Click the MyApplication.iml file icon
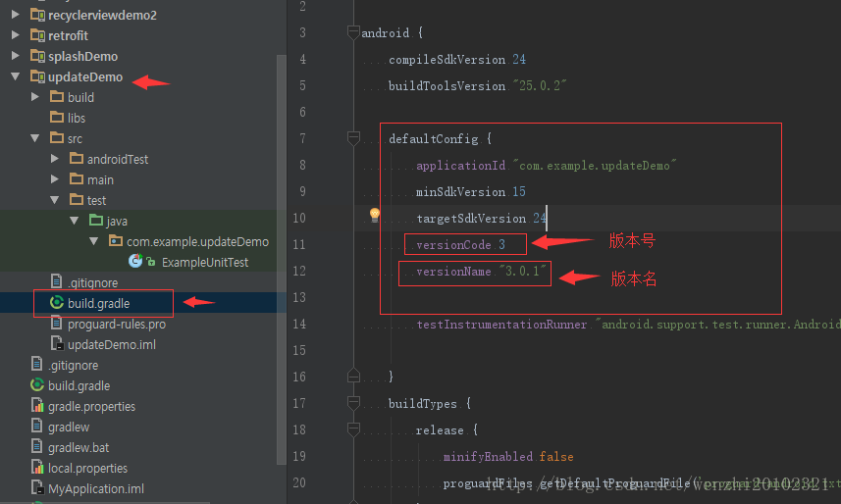The height and width of the screenshot is (504, 841). [37, 488]
